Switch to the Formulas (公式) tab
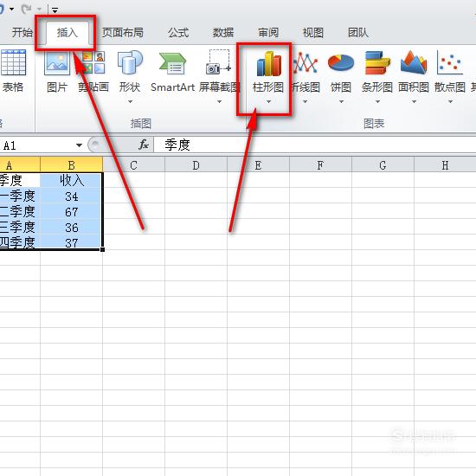 click(178, 33)
